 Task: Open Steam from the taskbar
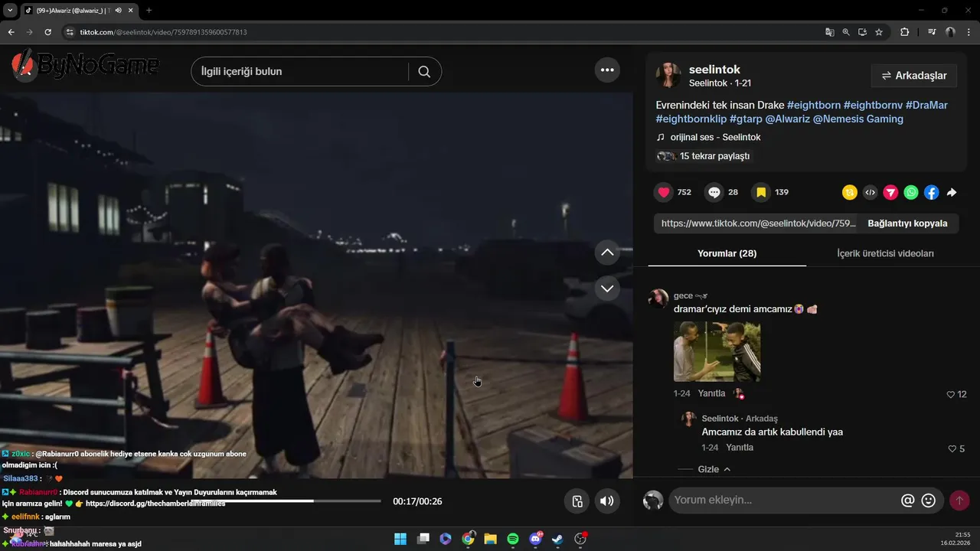pos(558,539)
